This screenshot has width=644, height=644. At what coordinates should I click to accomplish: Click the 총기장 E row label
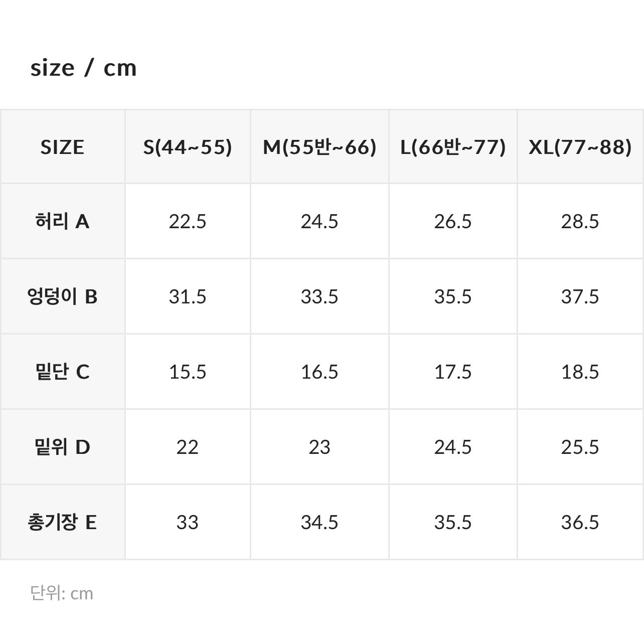pos(62,522)
